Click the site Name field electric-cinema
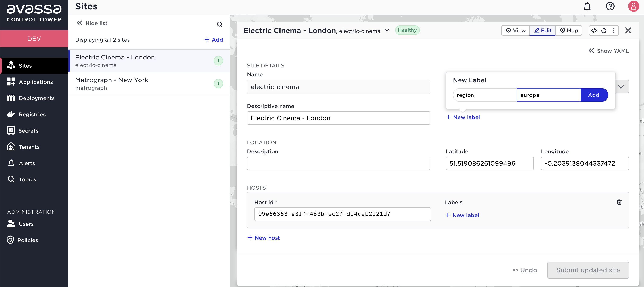 [338, 87]
